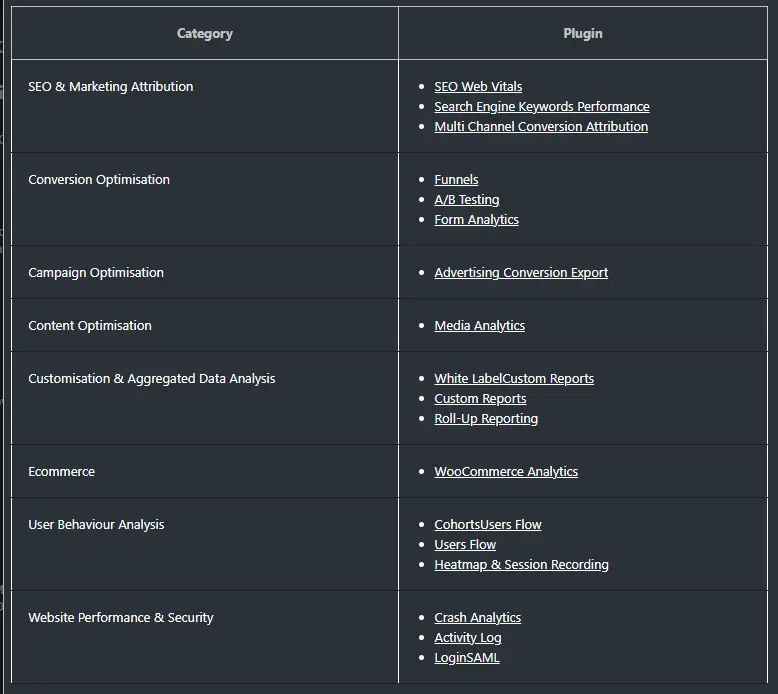
Task: Select the Content Optimisation cell
Action: click(204, 325)
